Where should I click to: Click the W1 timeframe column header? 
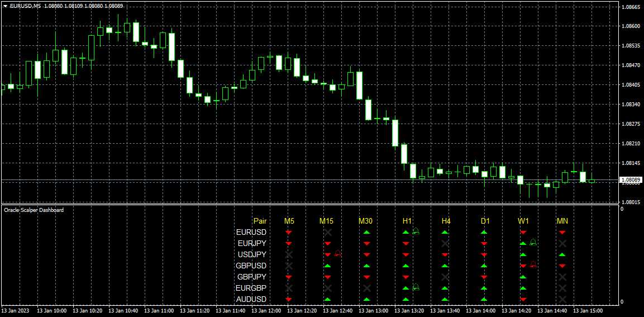click(523, 221)
